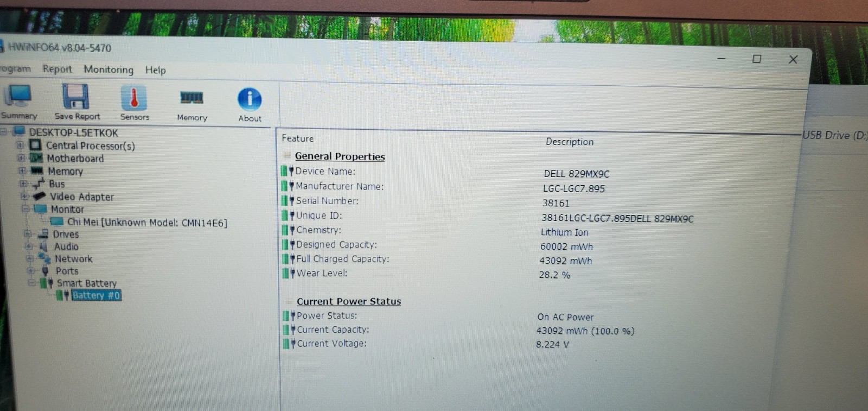Screen dimensions: 868x411
Task: Click the Drives tree icon
Action: [43, 234]
